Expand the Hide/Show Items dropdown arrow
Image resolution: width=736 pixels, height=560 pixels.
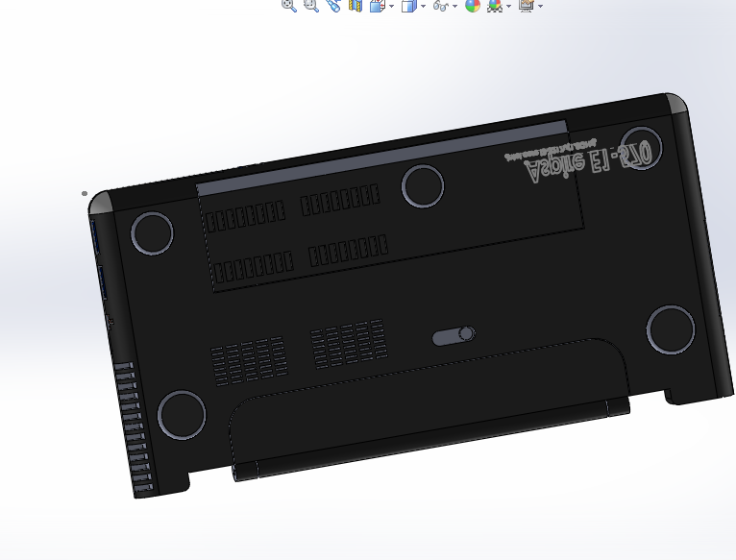click(454, 6)
